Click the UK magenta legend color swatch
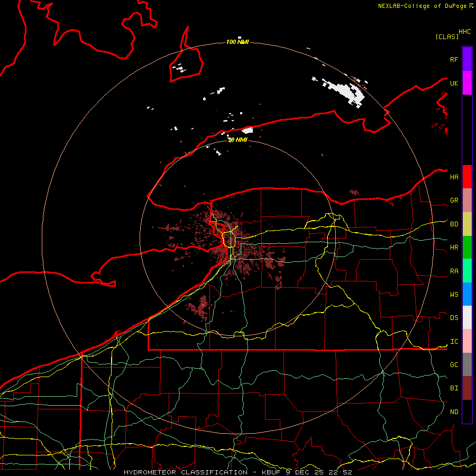This screenshot has height=476, width=476. pos(467,83)
